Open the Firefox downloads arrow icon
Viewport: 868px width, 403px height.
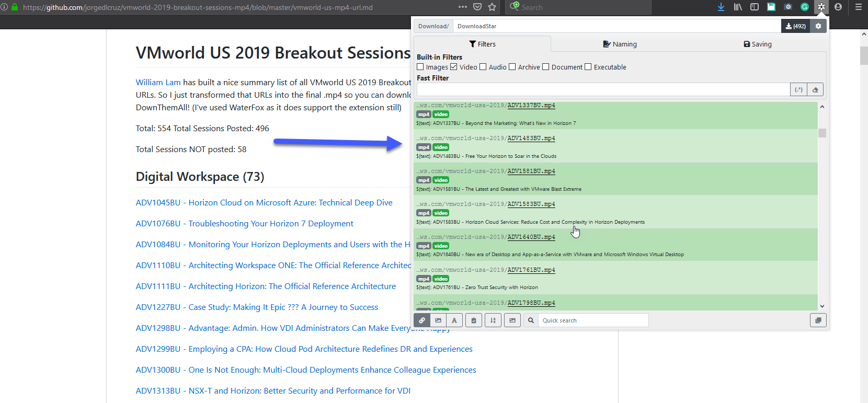721,7
